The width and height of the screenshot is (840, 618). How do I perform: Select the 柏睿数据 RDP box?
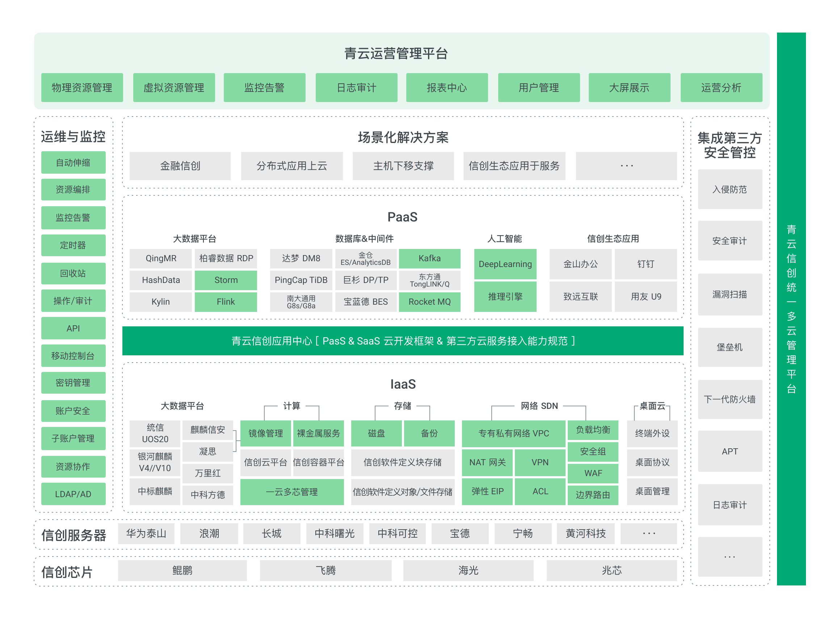[x=226, y=258]
